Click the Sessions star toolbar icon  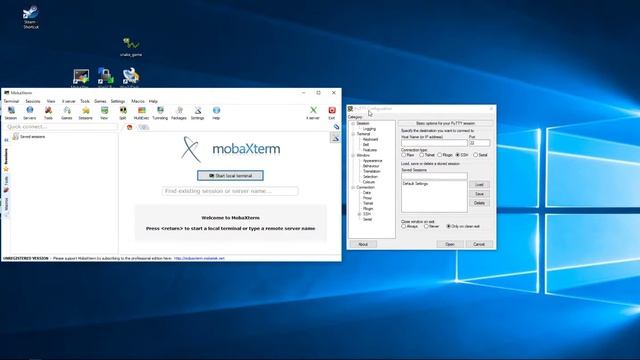85,113
